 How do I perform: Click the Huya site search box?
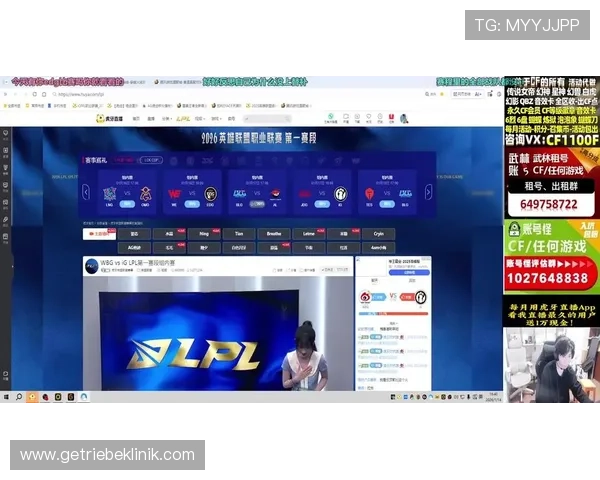tap(267, 119)
